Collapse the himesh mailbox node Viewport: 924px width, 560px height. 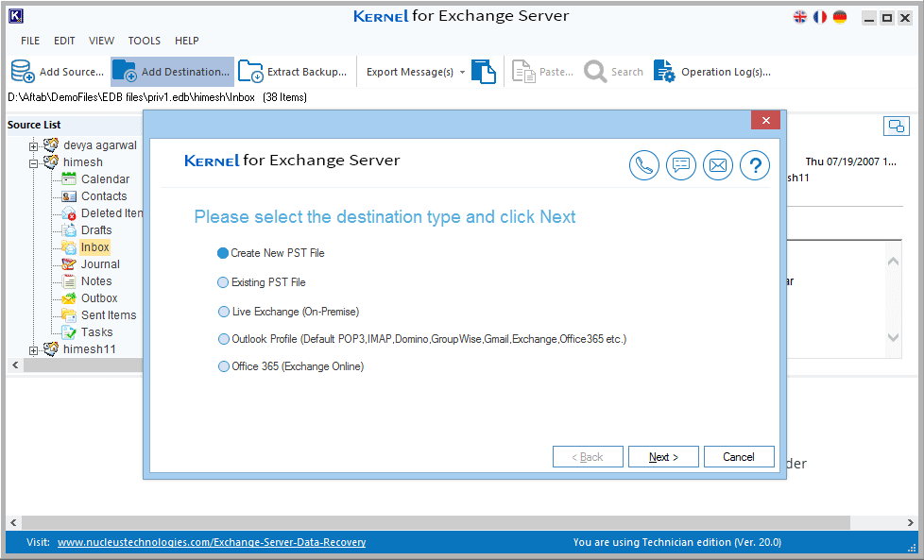tap(34, 163)
